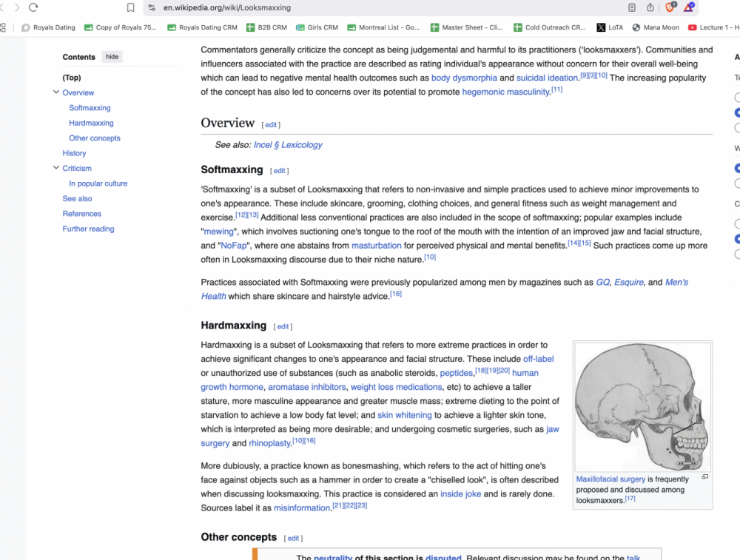Go to History in contents list

pyautogui.click(x=74, y=153)
